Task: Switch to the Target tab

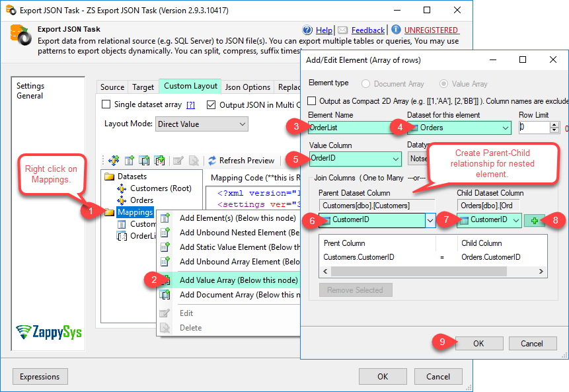Action: pos(143,87)
